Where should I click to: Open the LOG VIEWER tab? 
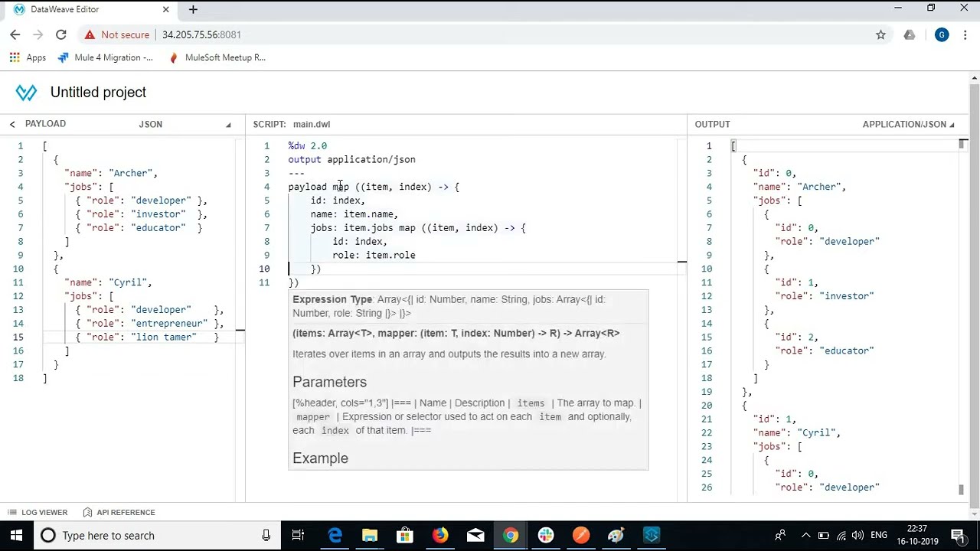pos(38,513)
